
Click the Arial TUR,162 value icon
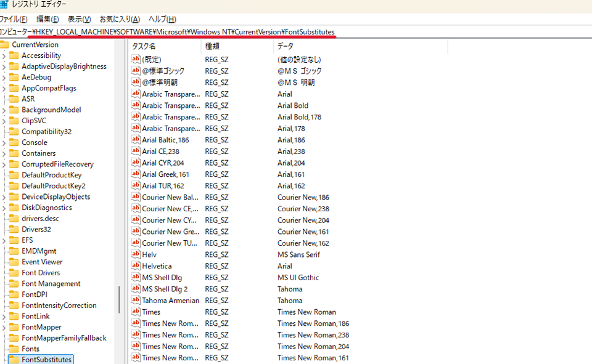point(136,185)
